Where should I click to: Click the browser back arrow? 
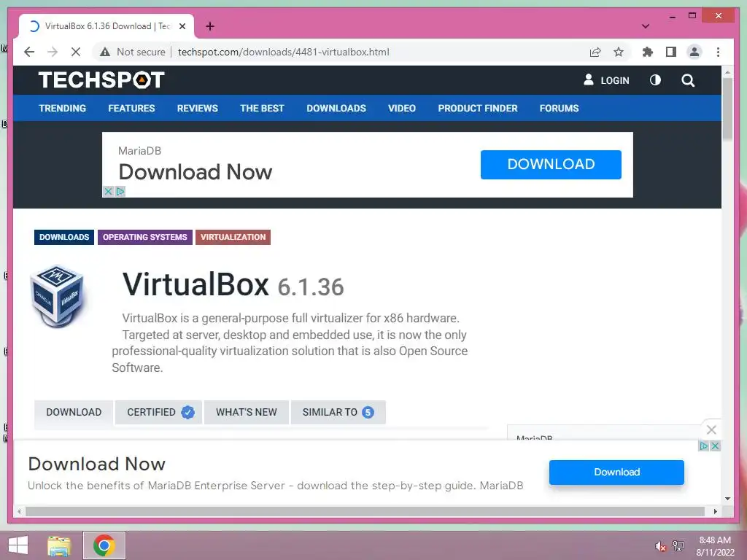coord(29,52)
